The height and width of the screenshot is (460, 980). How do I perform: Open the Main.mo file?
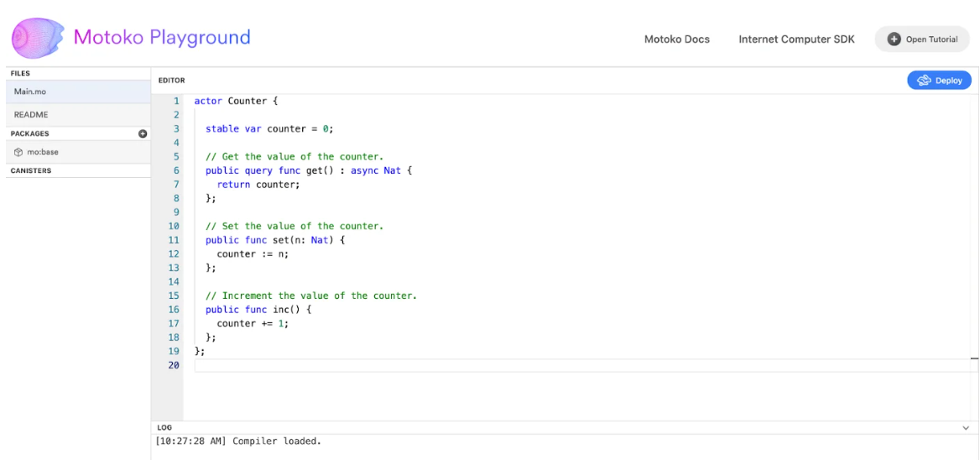pos(78,91)
